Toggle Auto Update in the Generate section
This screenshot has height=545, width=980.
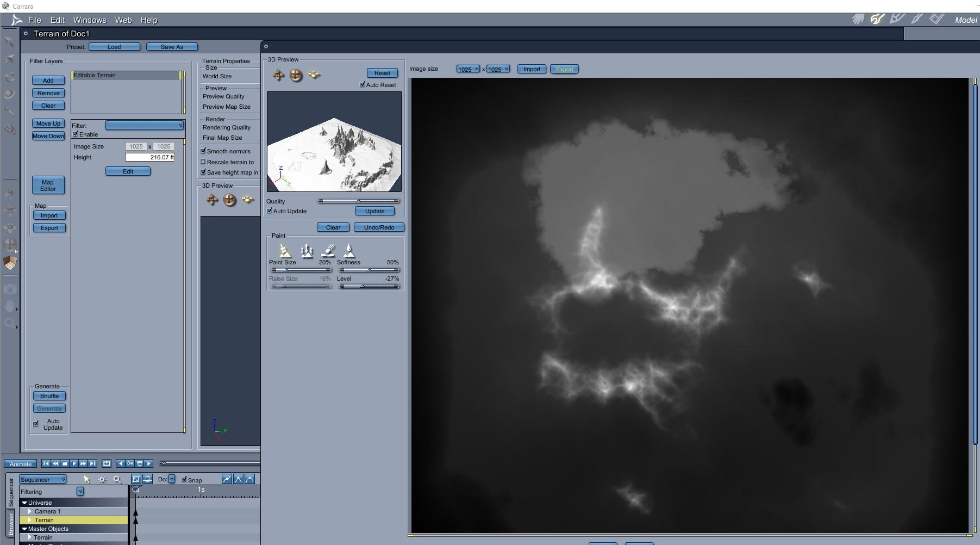36,424
